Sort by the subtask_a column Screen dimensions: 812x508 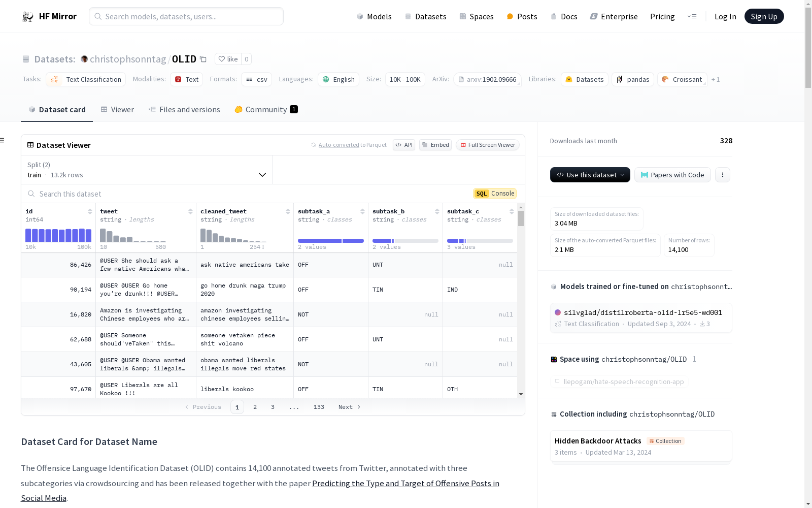tap(362, 211)
